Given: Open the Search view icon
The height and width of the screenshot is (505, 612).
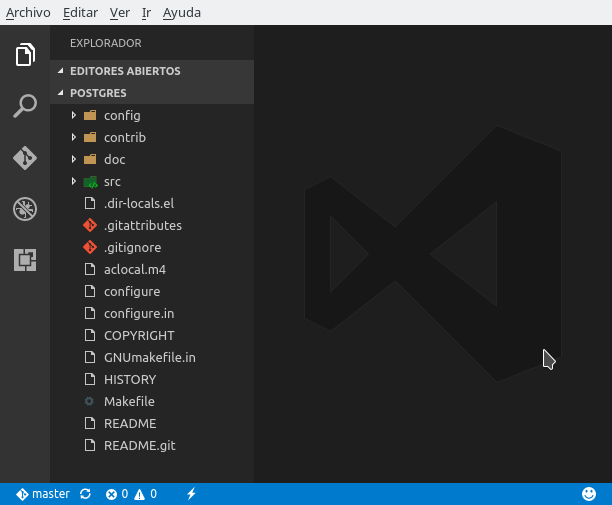Looking at the screenshot, I should coord(25,106).
